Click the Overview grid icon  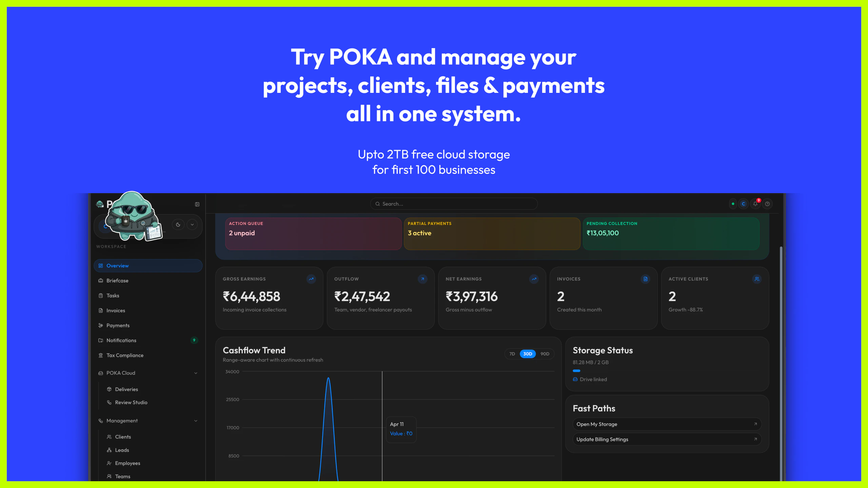coord(101,266)
